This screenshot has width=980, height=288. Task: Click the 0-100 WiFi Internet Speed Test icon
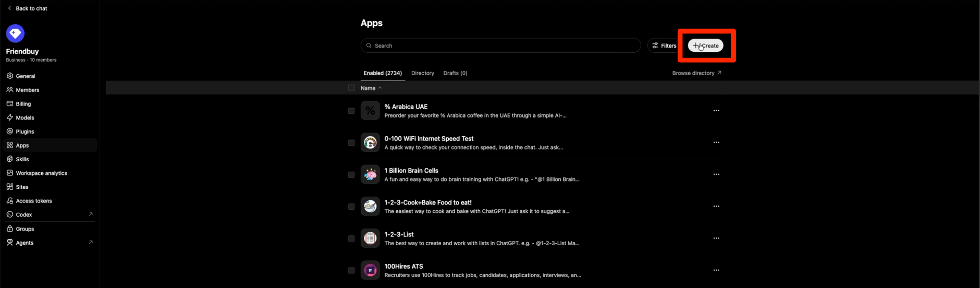pyautogui.click(x=370, y=143)
